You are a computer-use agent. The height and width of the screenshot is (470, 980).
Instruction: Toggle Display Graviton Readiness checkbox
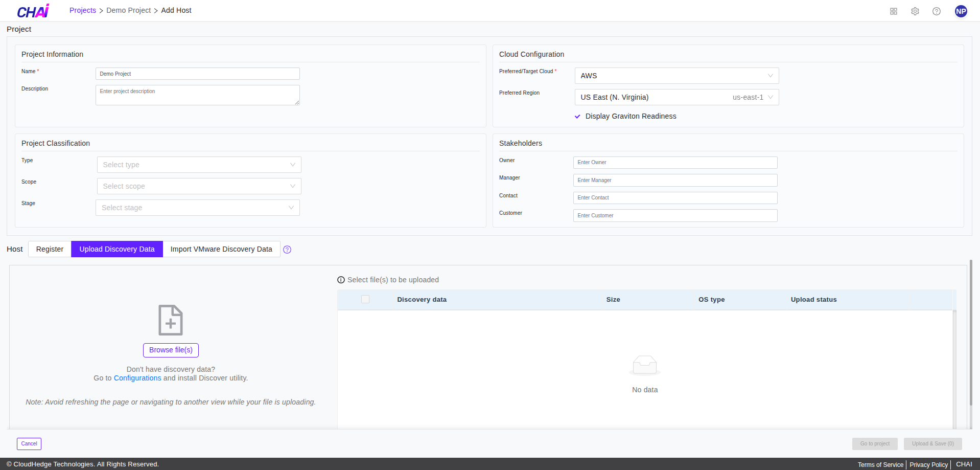point(577,117)
